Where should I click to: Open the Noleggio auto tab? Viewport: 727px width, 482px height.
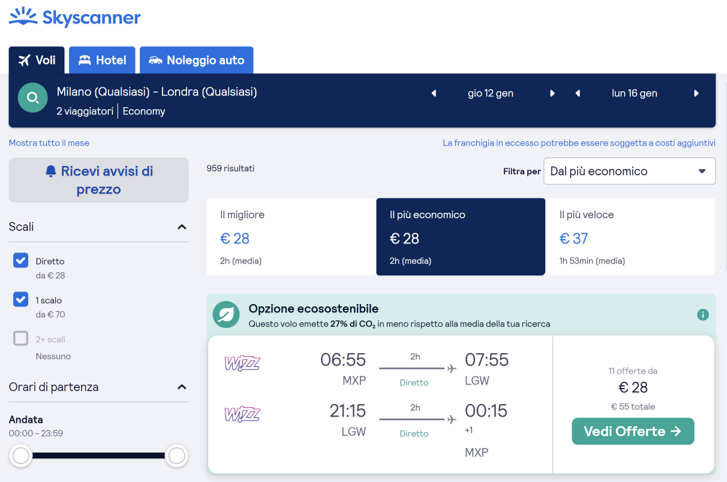[196, 60]
